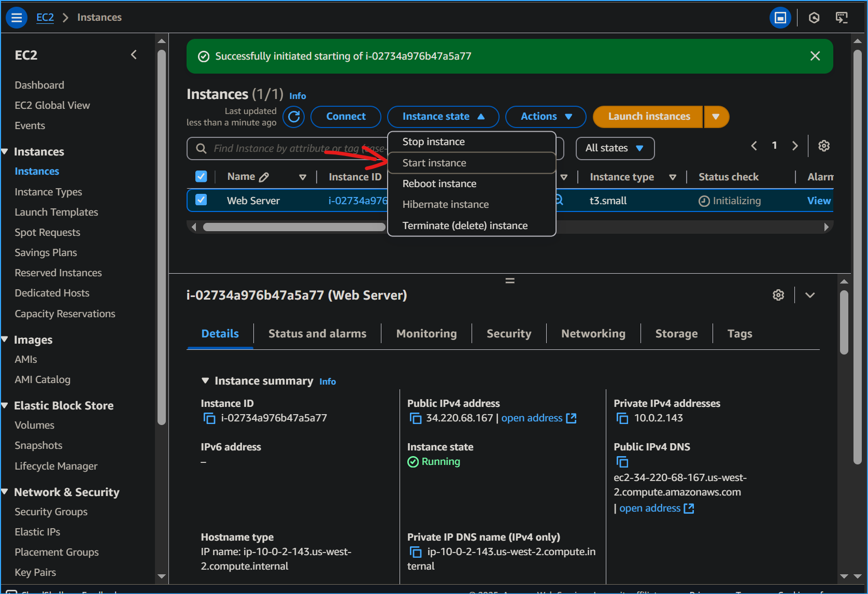Copy the Private IPv4 address
The height and width of the screenshot is (594, 868).
click(622, 418)
